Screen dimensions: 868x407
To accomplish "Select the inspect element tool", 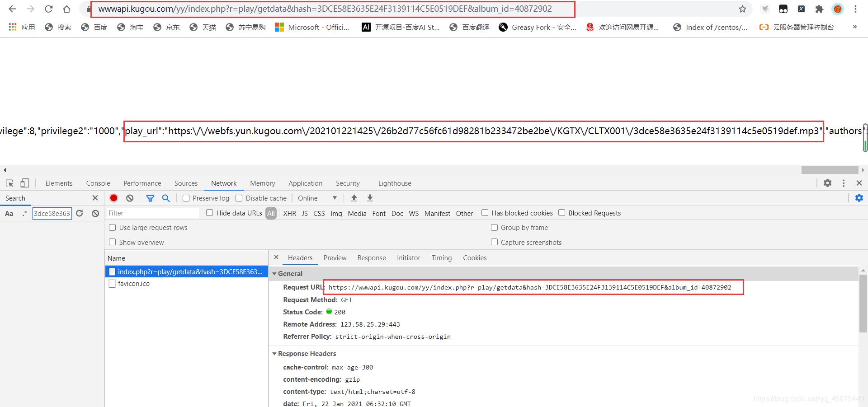I will [x=9, y=183].
